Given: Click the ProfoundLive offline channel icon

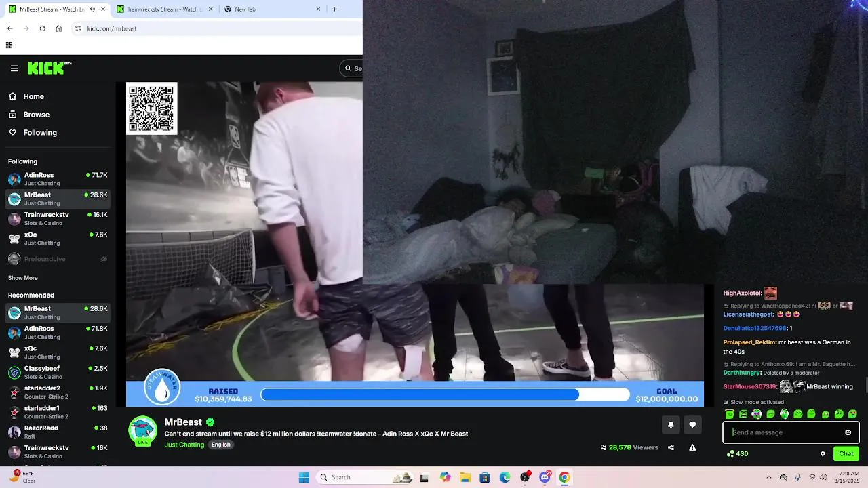Looking at the screenshot, I should (14, 259).
